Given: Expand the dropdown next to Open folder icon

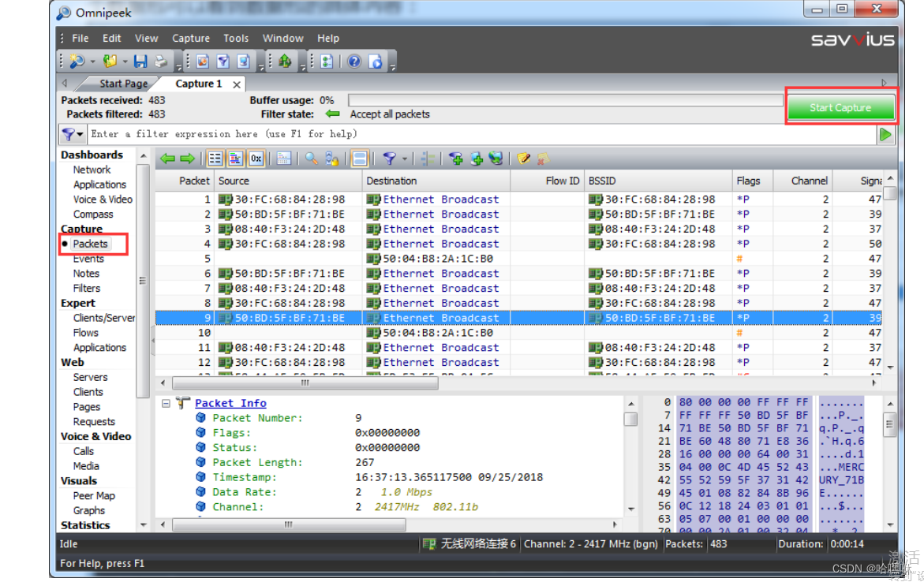Looking at the screenshot, I should pyautogui.click(x=125, y=62).
